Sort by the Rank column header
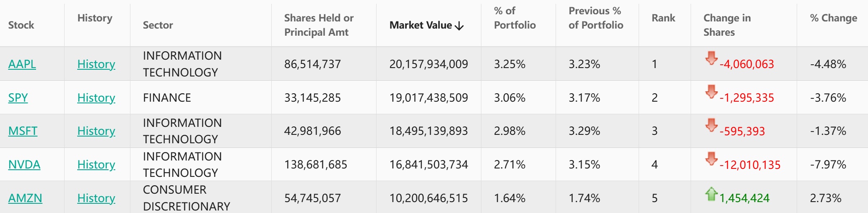This screenshot has width=868, height=213. click(x=663, y=18)
